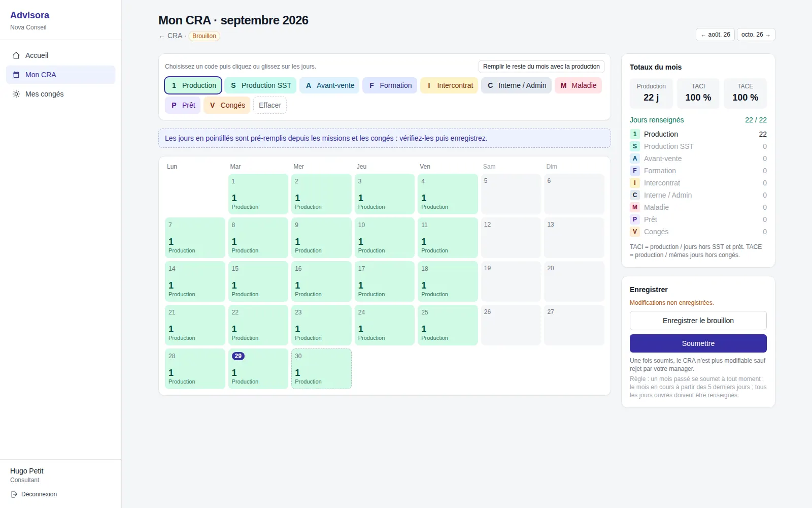This screenshot has height=508, width=812.
Task: Click the calendar cell for day 7
Action: (195, 238)
